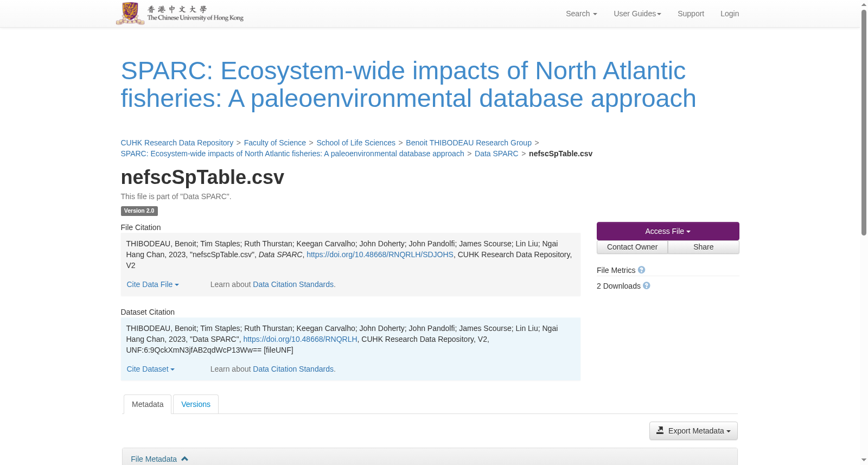The image size is (868, 465).
Task: Open the Support menu link
Action: (x=691, y=14)
